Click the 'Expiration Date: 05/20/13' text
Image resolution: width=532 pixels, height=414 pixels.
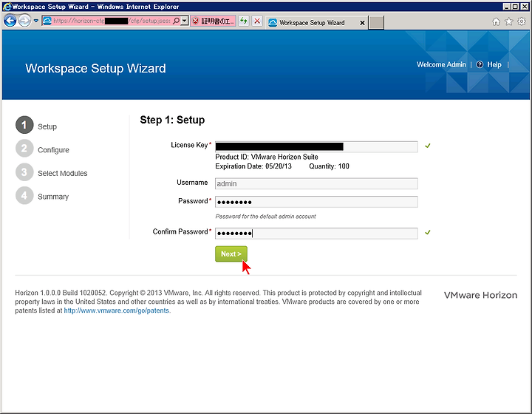coord(253,166)
